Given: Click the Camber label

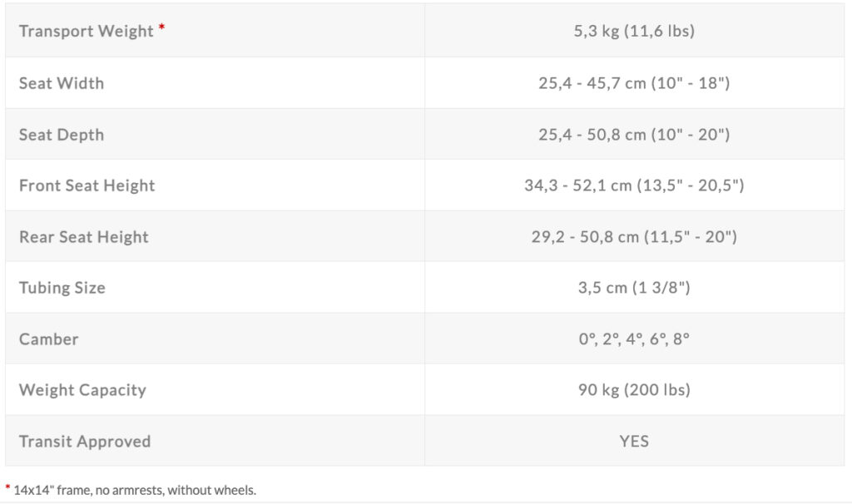Looking at the screenshot, I should (48, 339).
